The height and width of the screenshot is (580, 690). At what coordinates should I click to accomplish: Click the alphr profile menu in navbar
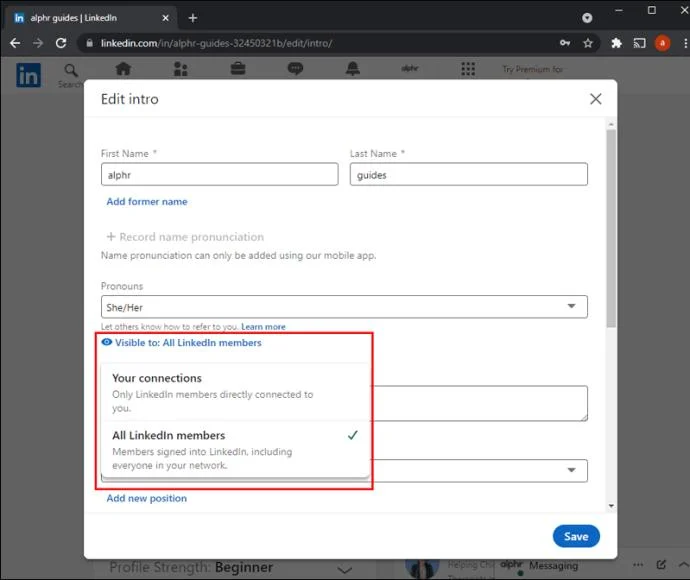coord(410,69)
